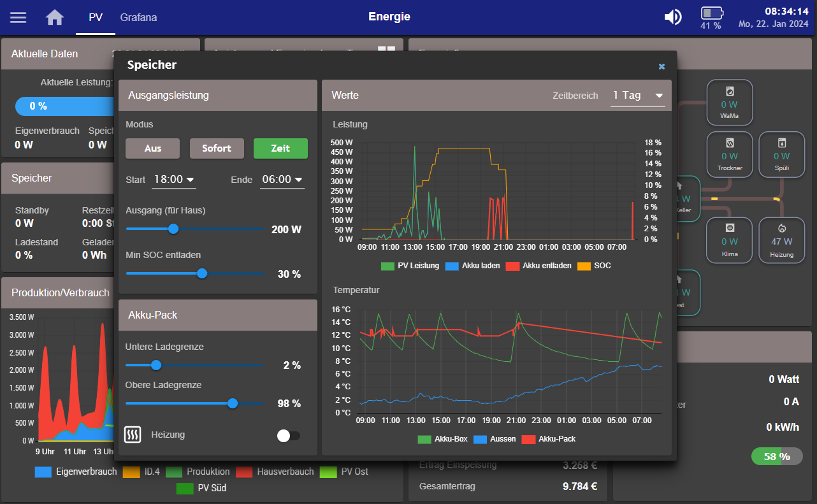Open the Zeitbereich dropdown
This screenshot has height=504, width=817.
pos(637,96)
